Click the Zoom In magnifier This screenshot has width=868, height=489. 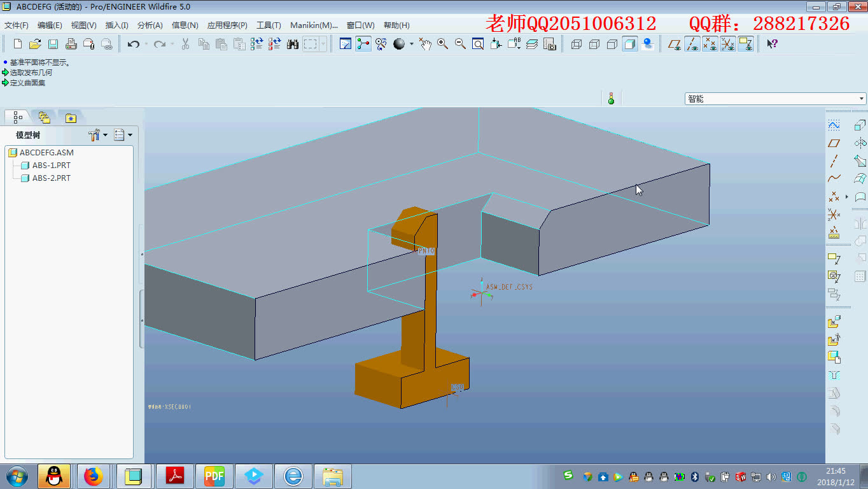click(442, 44)
